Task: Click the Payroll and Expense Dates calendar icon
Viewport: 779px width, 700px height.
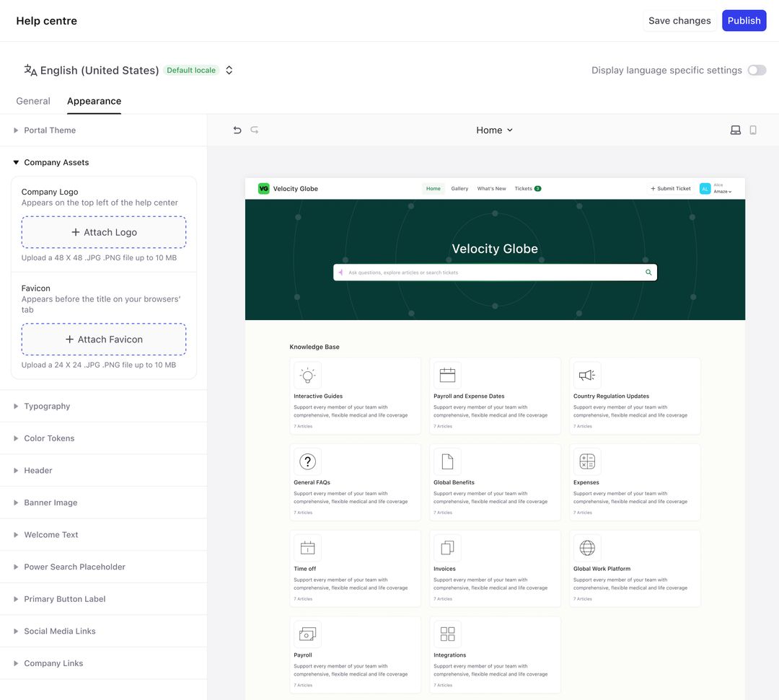Action: [x=447, y=375]
